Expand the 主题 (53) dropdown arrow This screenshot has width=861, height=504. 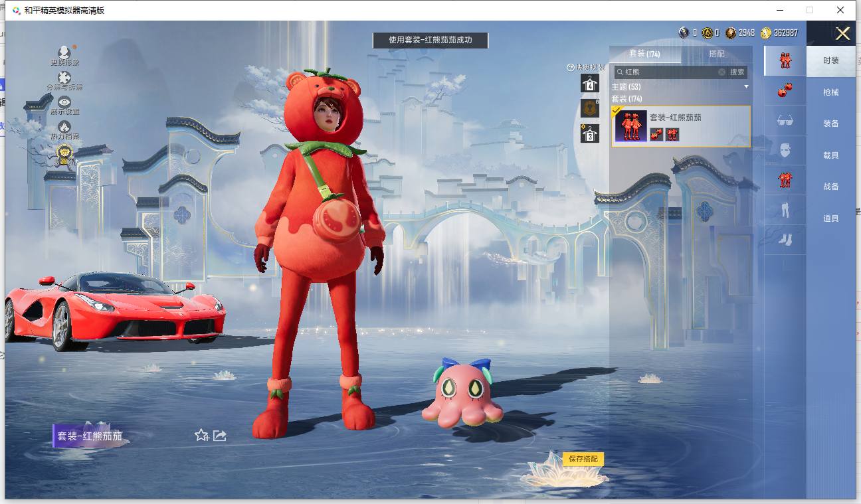click(746, 87)
